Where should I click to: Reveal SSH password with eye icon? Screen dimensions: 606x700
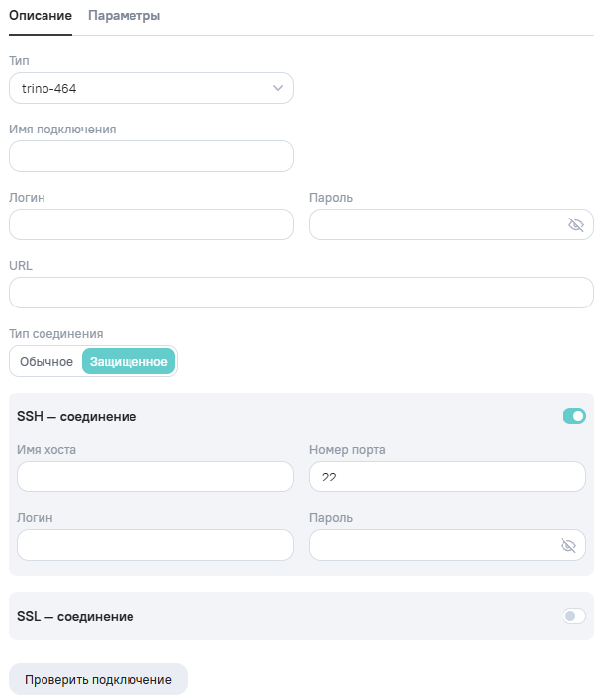567,545
